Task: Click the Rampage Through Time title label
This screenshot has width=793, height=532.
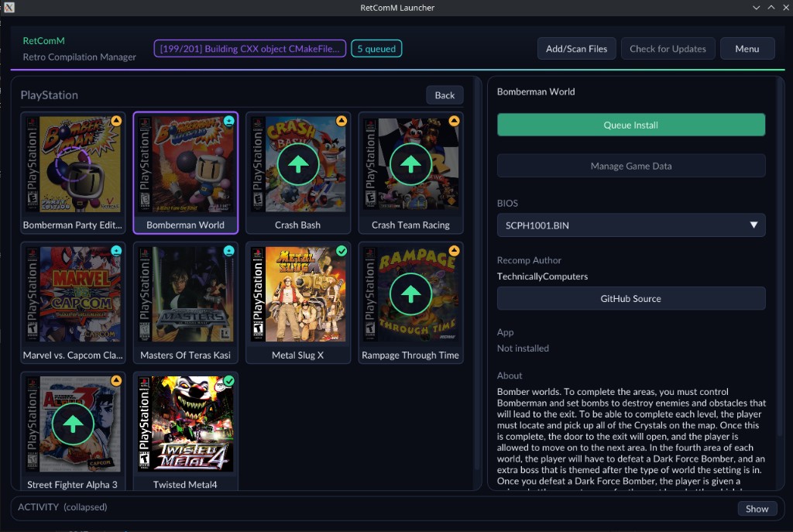Action: pos(410,355)
